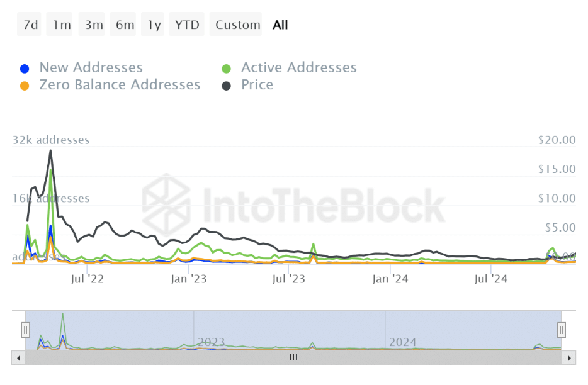Click the 2024 label in navigator
Viewport: 588px width, 385px height.
(403, 342)
